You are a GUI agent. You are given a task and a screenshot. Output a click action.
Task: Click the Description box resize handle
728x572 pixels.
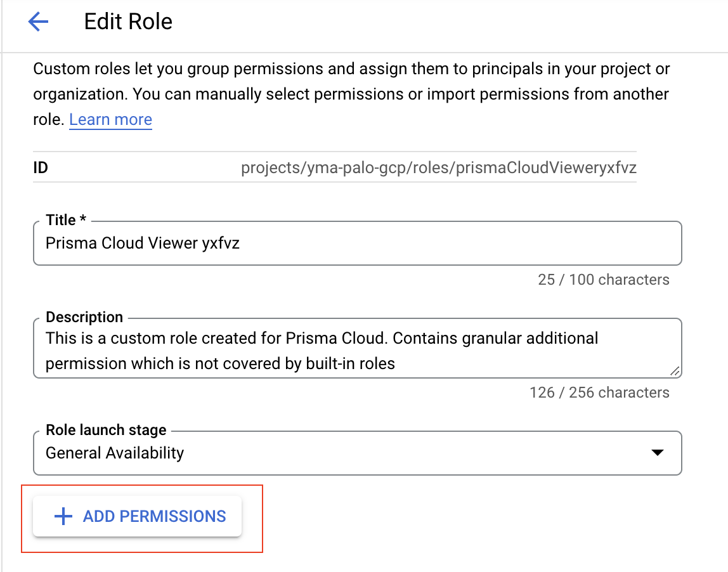tap(675, 372)
